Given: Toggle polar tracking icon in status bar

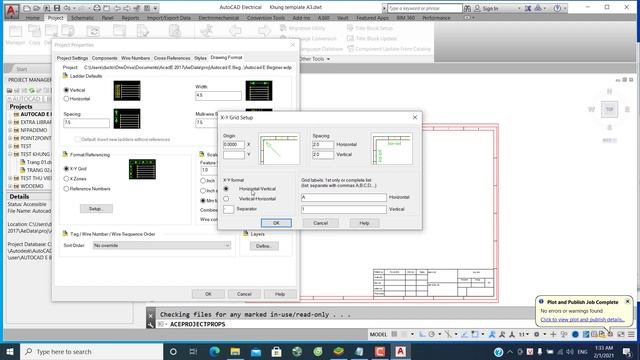Looking at the screenshot, I should point(431,334).
